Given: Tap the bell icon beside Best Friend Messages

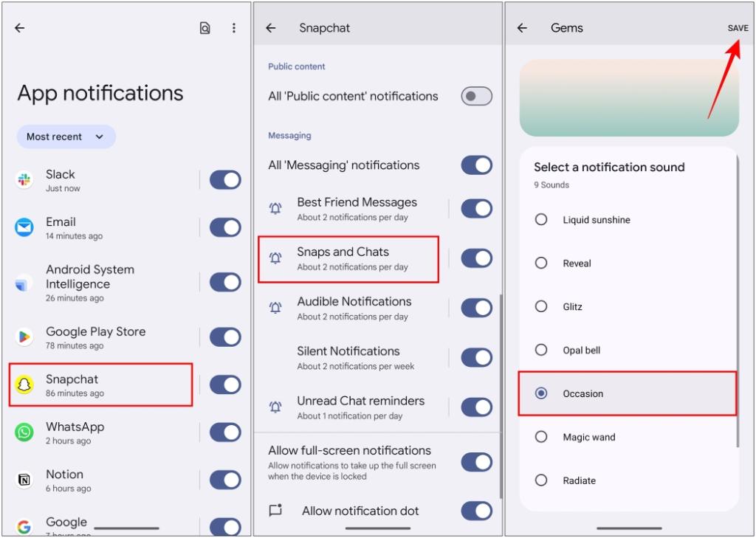Looking at the screenshot, I should [275, 209].
